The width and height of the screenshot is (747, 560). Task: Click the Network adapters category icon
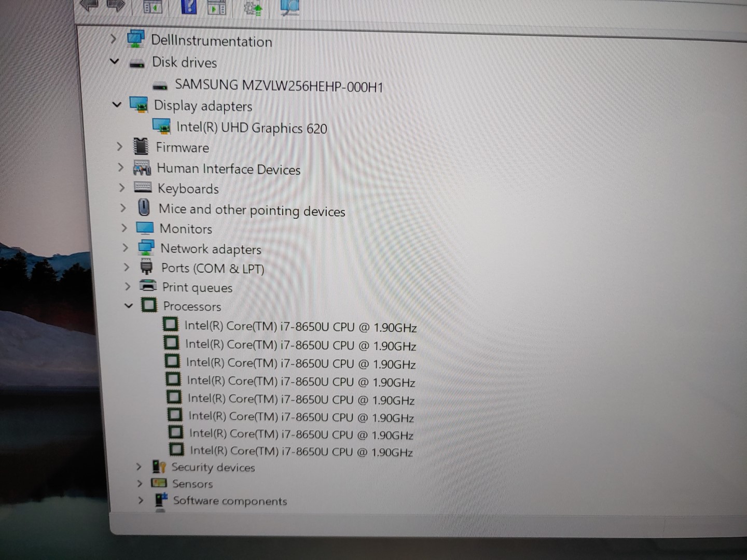(146, 248)
